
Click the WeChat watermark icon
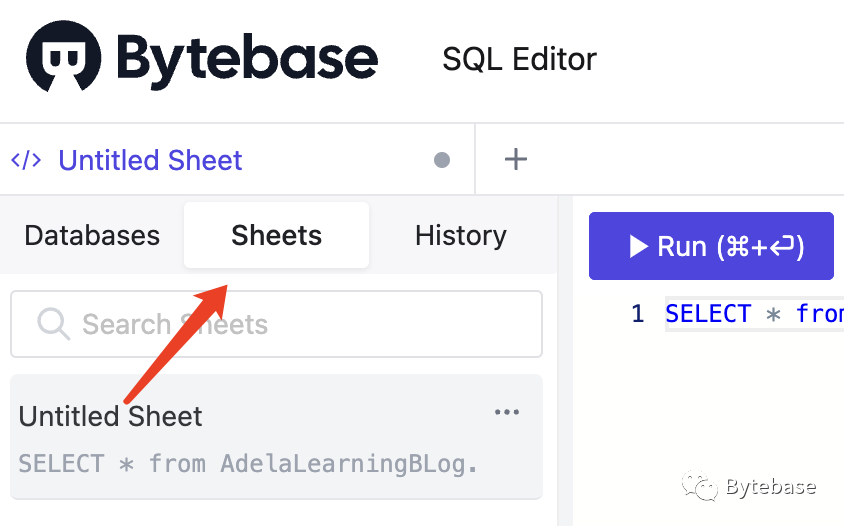tap(699, 488)
